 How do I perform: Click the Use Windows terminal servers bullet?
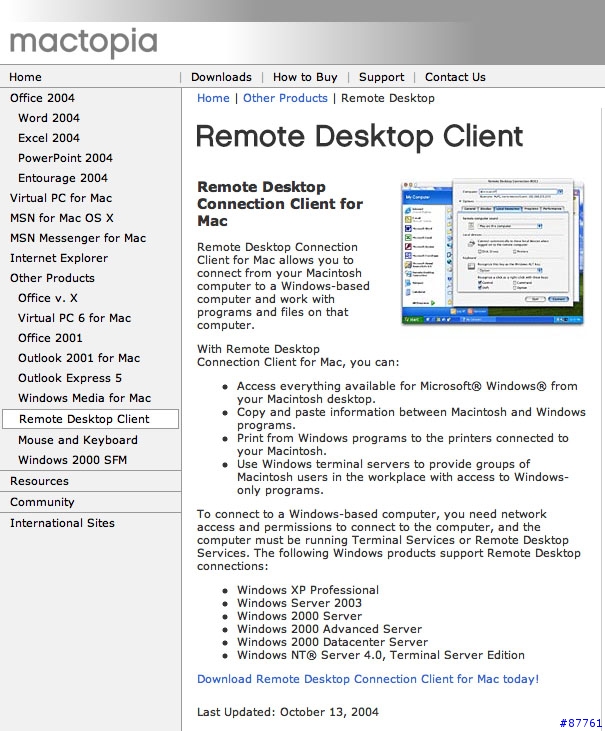point(403,477)
